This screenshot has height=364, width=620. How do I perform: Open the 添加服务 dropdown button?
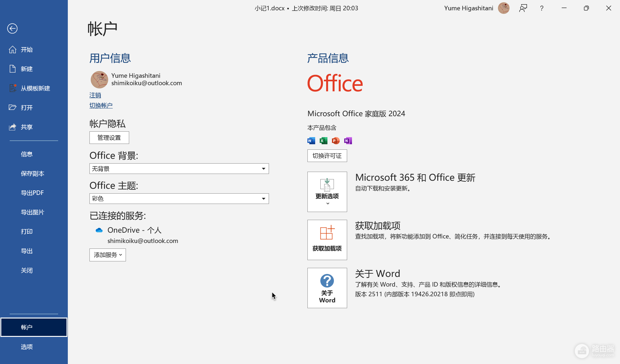tap(108, 255)
